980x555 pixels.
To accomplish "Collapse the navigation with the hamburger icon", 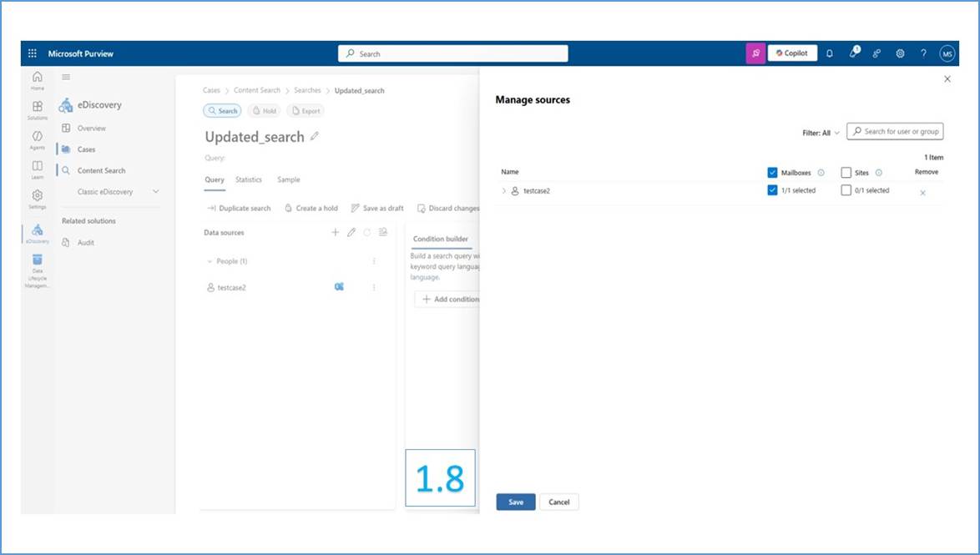I will [66, 77].
